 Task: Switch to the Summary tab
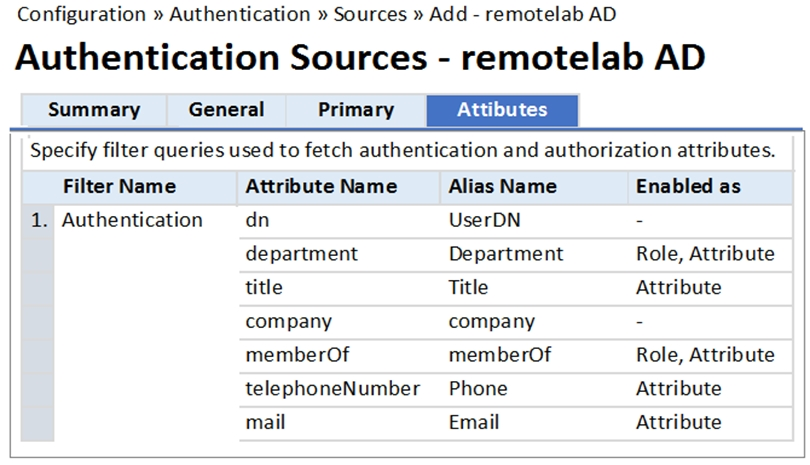pos(93,110)
